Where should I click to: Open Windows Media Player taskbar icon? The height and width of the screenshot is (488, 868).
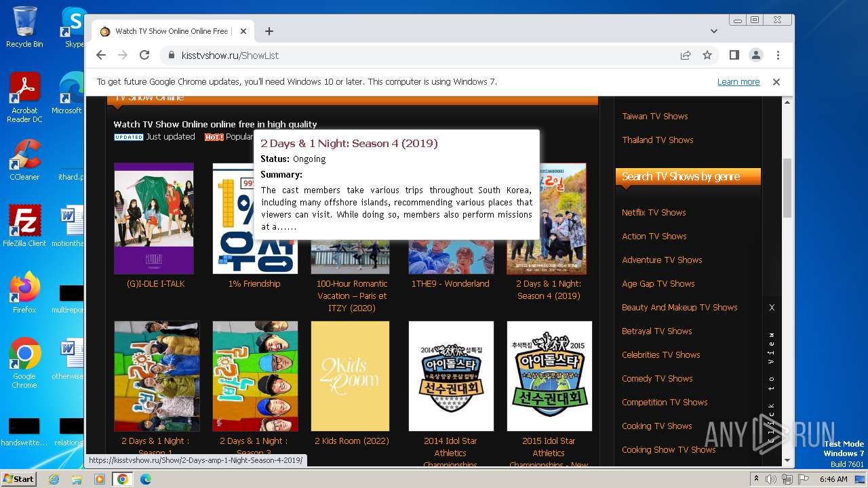[x=100, y=479]
